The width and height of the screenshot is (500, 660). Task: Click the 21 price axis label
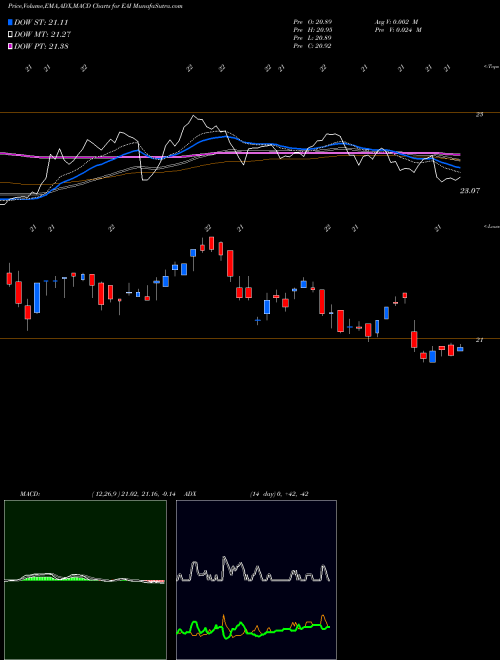479,340
